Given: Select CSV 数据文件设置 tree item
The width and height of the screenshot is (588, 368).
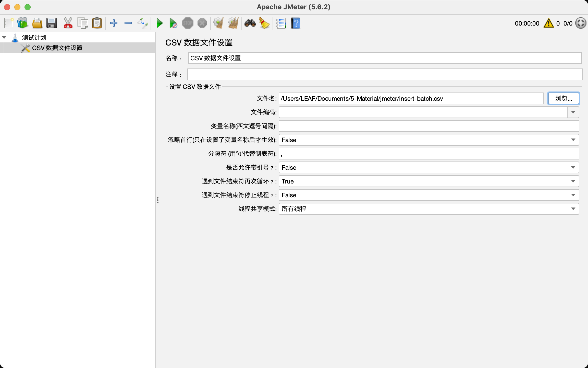Looking at the screenshot, I should tap(57, 48).
